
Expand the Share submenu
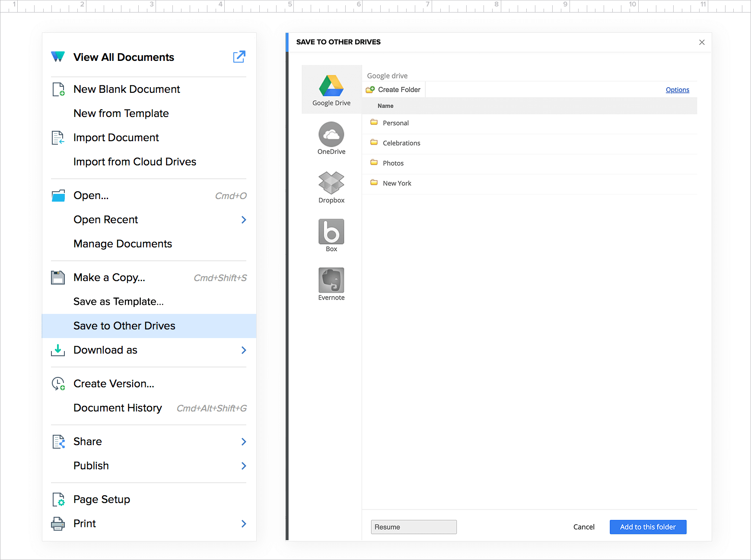click(x=244, y=441)
